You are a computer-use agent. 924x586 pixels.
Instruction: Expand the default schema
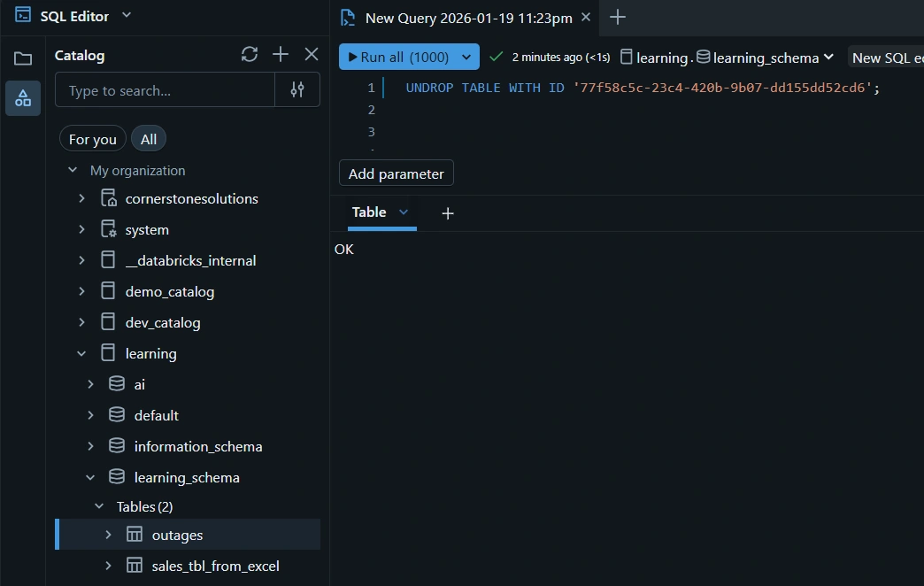tap(91, 415)
